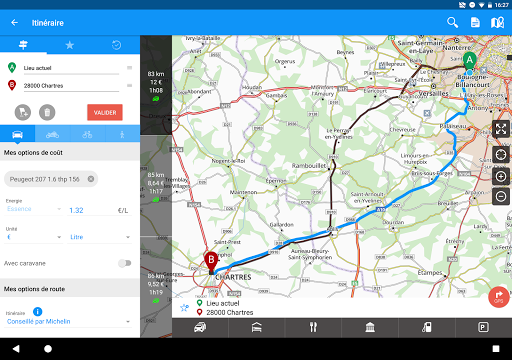Show fuel stations with pump icon

click(427, 327)
